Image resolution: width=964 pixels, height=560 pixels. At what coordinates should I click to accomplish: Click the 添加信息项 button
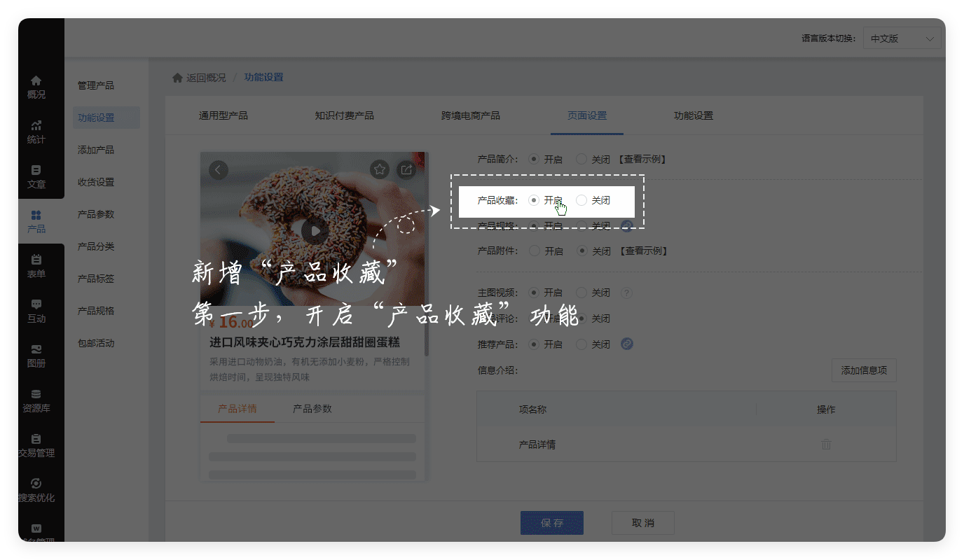tap(864, 370)
